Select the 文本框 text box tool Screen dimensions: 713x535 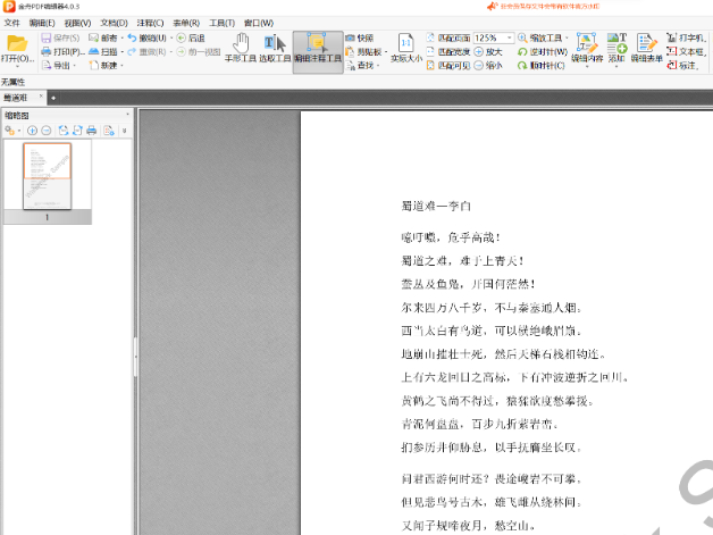coord(686,52)
